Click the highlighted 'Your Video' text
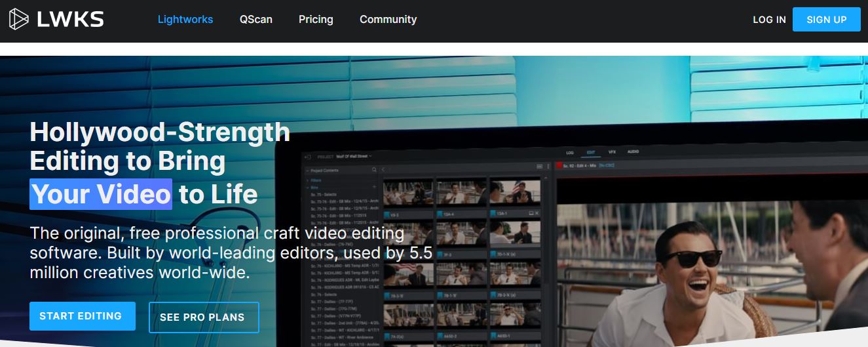The width and height of the screenshot is (868, 347). [101, 194]
